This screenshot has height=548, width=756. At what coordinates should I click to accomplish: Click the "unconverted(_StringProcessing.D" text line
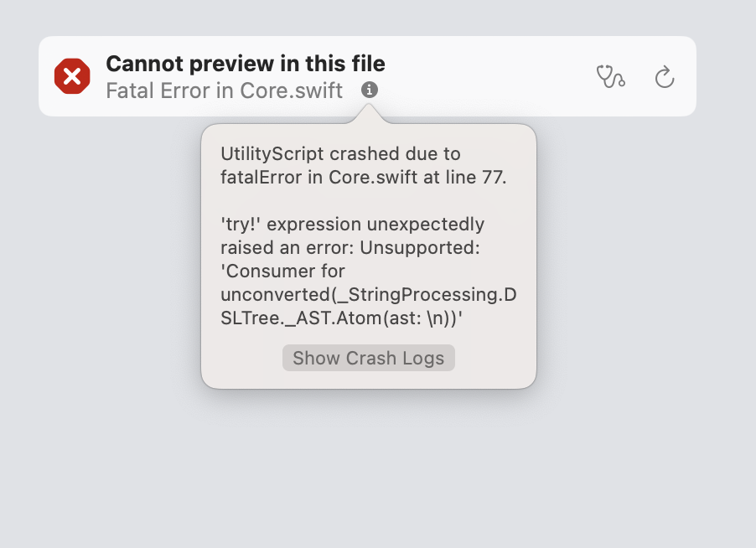(x=368, y=295)
